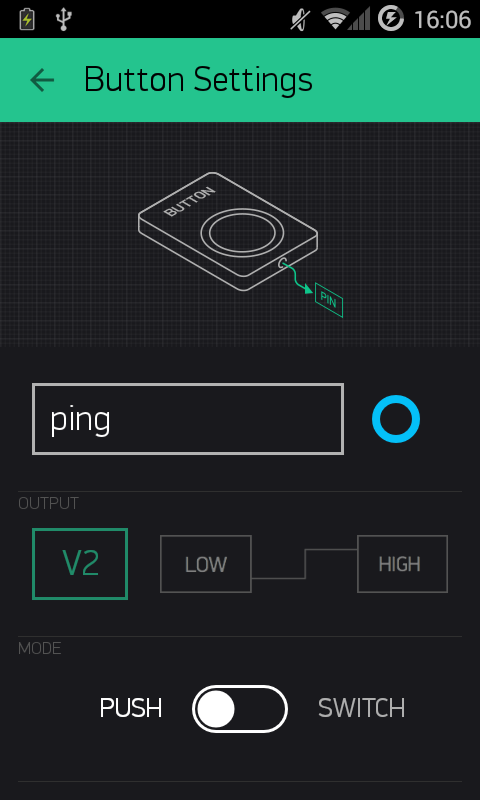Tap the 16:06 clock in status bar
Image resolution: width=480 pixels, height=800 pixels.
pyautogui.click(x=442, y=20)
